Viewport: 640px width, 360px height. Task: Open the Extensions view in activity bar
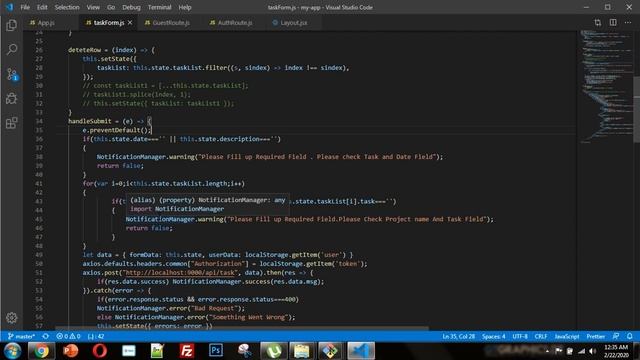click(11, 123)
